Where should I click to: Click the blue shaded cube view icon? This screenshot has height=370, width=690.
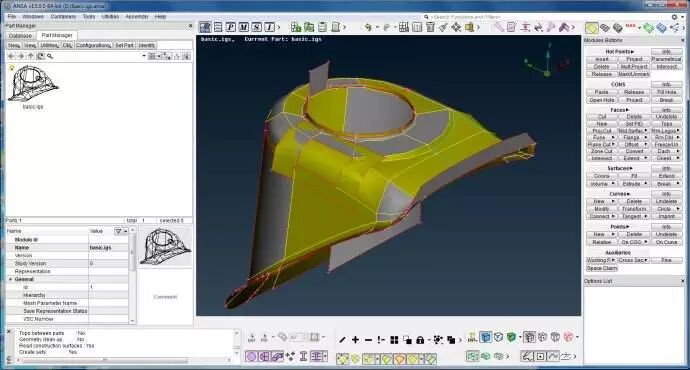[x=486, y=337]
